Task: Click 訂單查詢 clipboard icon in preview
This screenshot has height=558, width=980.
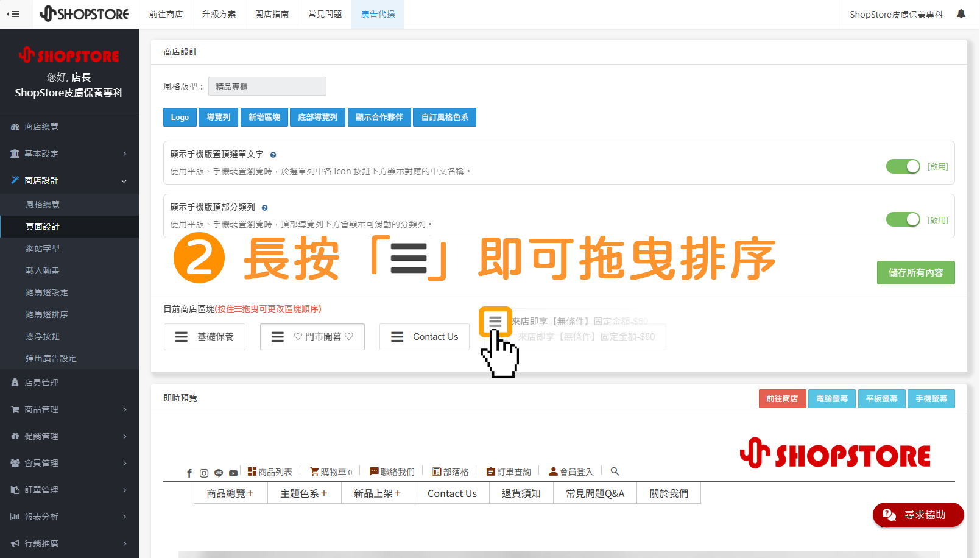Action: pos(491,471)
